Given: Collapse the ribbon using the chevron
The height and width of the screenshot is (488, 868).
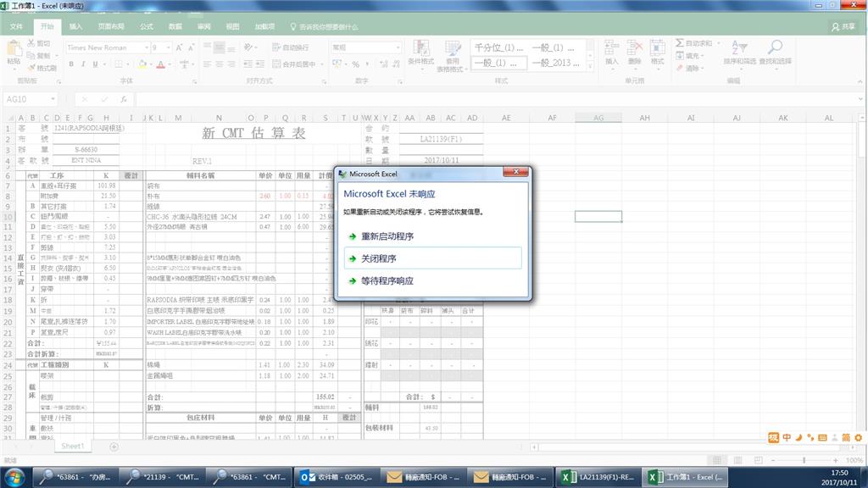Looking at the screenshot, I should pyautogui.click(x=860, y=82).
